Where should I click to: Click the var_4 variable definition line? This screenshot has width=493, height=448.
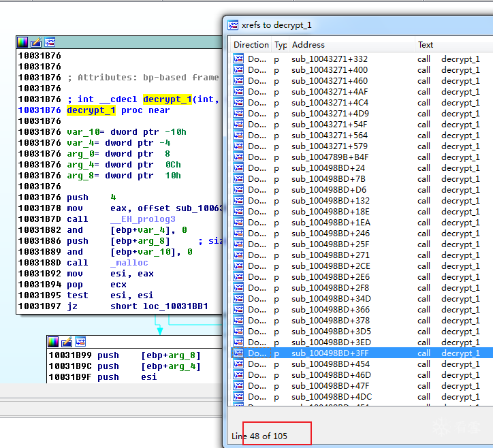118,143
